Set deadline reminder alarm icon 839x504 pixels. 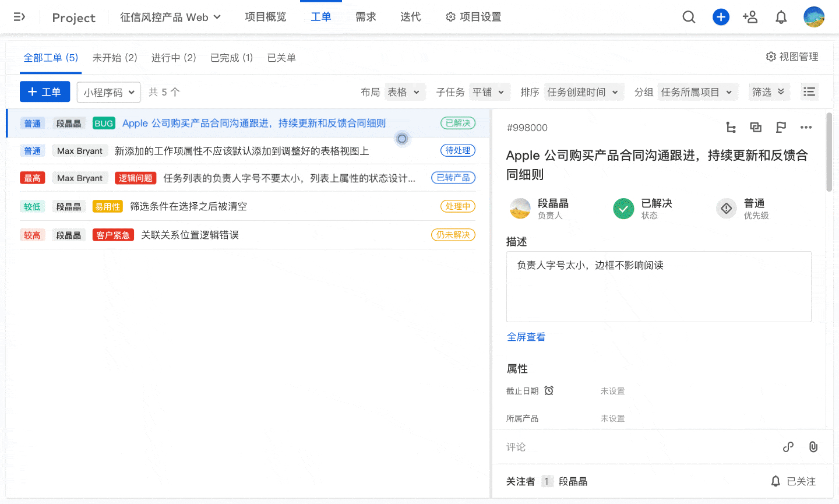coord(549,390)
